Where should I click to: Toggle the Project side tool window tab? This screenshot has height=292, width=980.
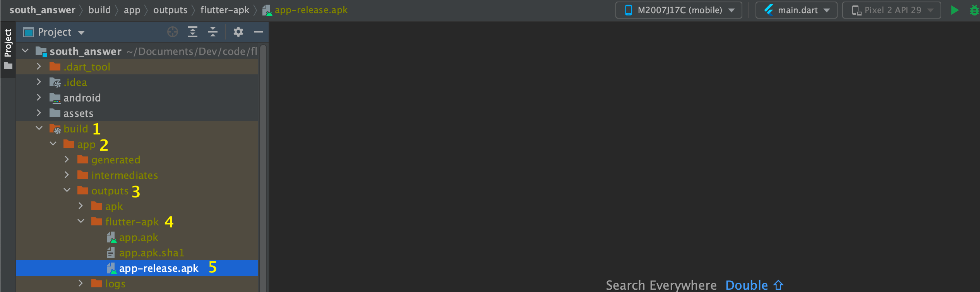click(x=8, y=49)
